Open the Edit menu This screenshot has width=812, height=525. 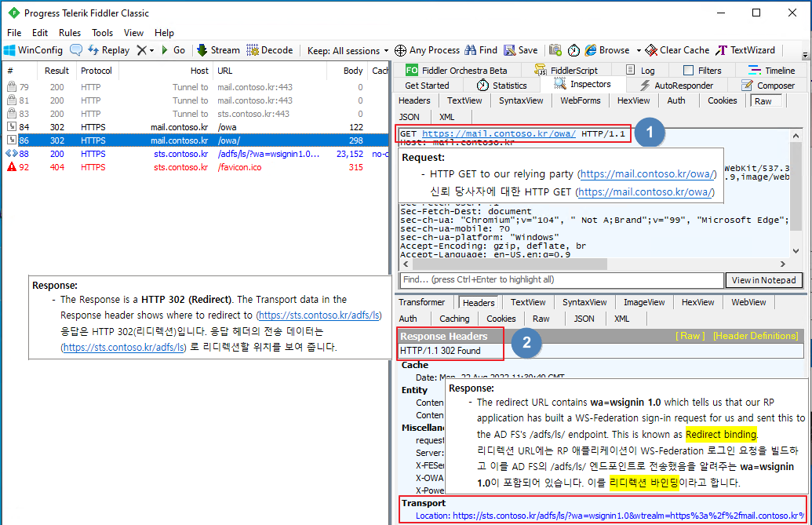[x=40, y=33]
